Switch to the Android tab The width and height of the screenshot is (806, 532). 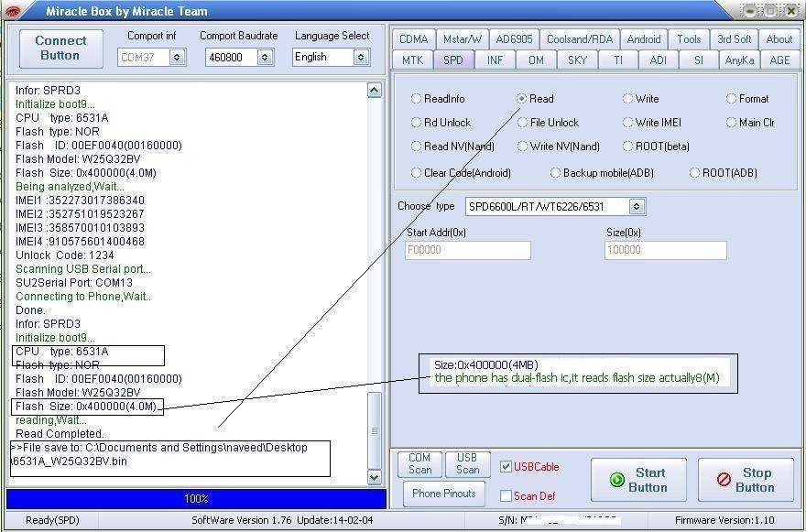click(x=644, y=39)
